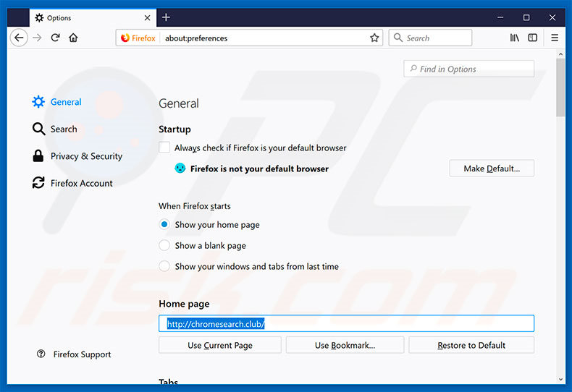572x392 pixels.
Task: Open the Firefox Support link text
Action: (82, 354)
